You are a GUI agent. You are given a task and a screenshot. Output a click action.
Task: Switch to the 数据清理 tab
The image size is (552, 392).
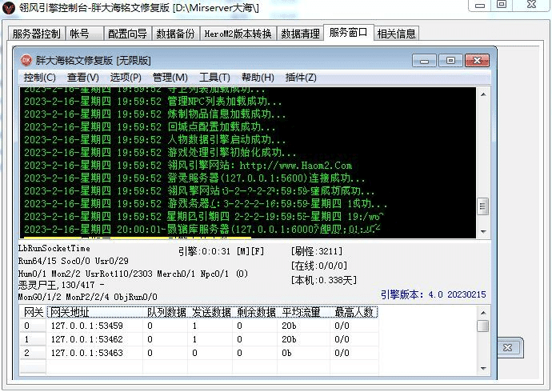(x=301, y=34)
